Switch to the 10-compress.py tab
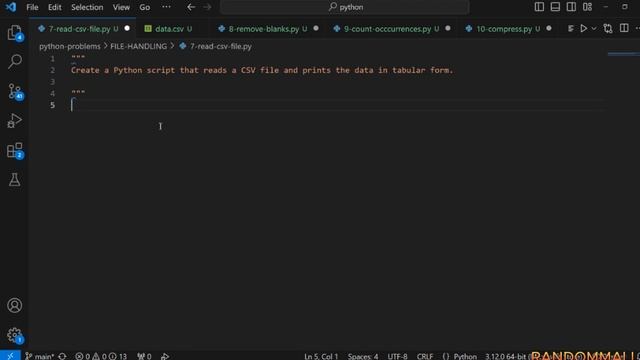The image size is (640, 360). (504, 29)
